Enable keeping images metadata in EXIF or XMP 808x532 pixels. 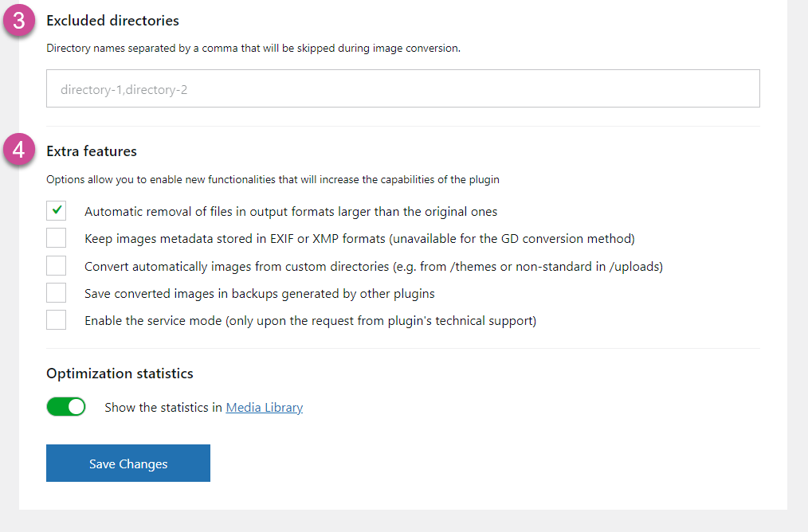(56, 238)
